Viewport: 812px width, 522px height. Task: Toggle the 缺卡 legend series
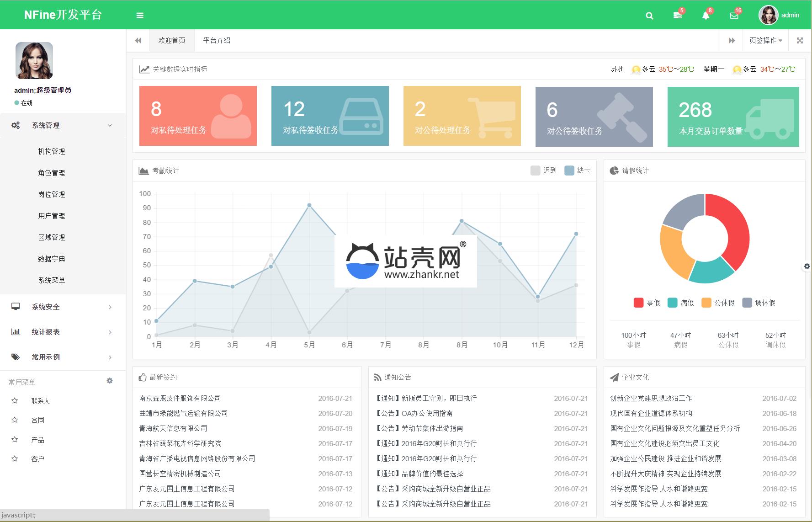tap(577, 170)
